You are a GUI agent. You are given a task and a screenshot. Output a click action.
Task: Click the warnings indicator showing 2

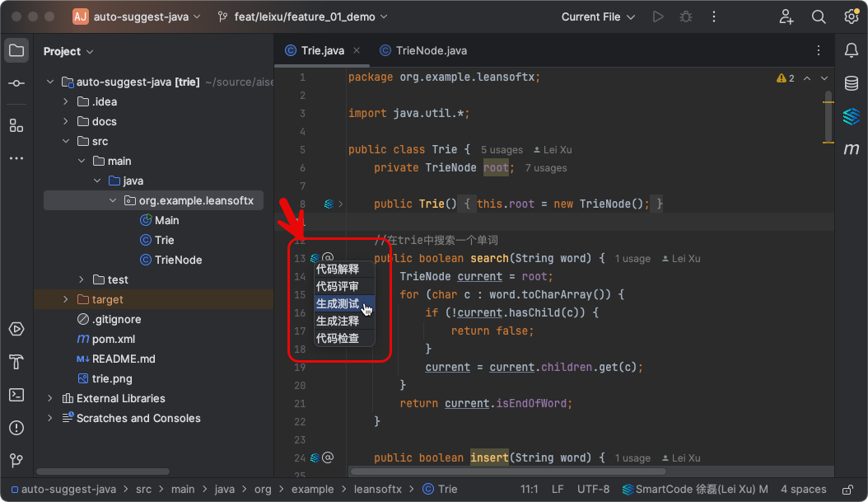tap(785, 78)
